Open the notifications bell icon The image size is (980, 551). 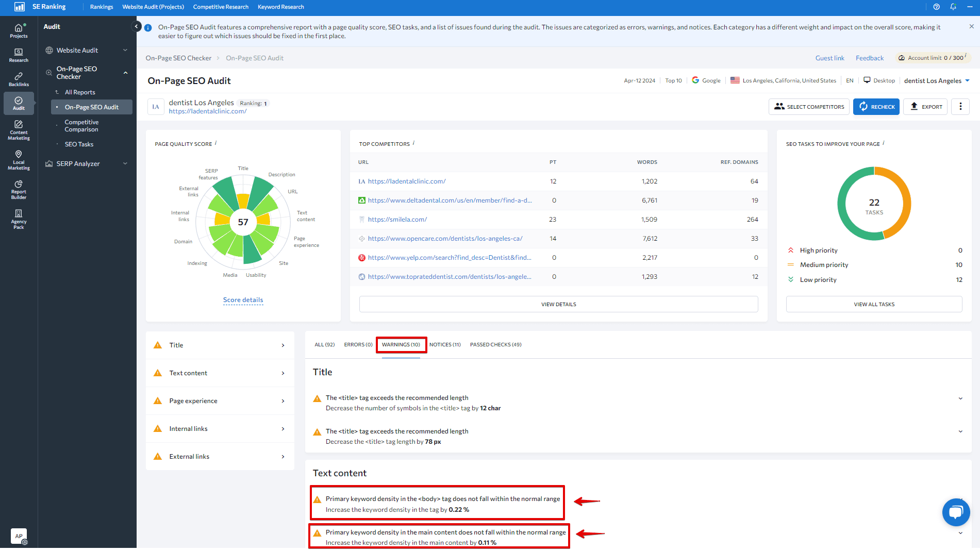(953, 7)
